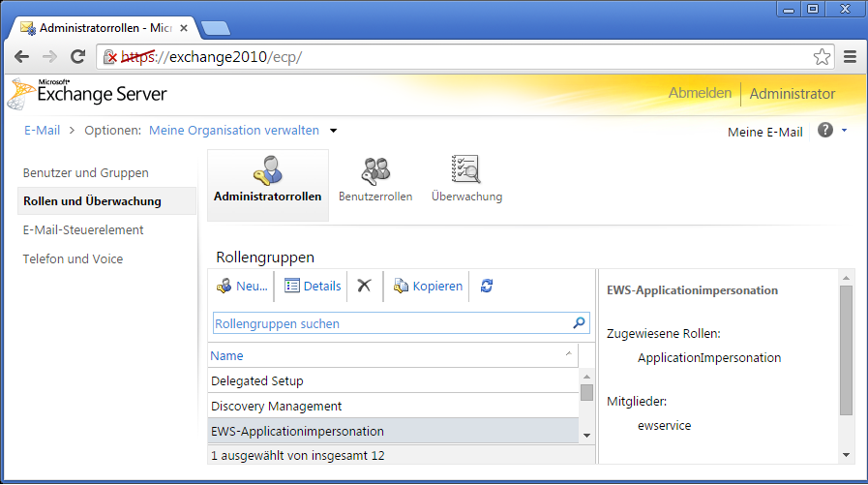Screen dimensions: 868x485
Task: Delete the selected role group
Action: tap(364, 286)
